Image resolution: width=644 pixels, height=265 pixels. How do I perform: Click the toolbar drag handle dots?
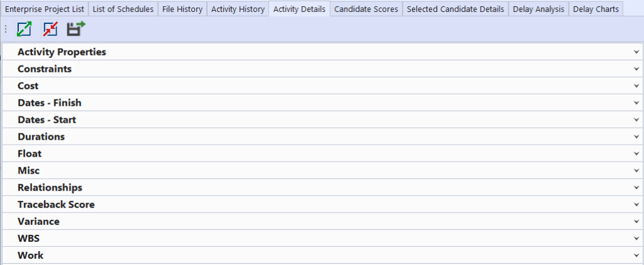6,29
